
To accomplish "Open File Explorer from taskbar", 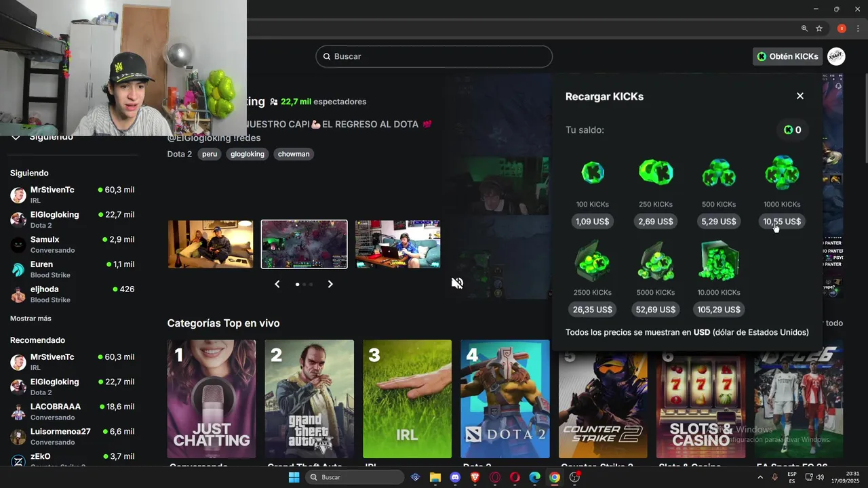I will [x=435, y=477].
